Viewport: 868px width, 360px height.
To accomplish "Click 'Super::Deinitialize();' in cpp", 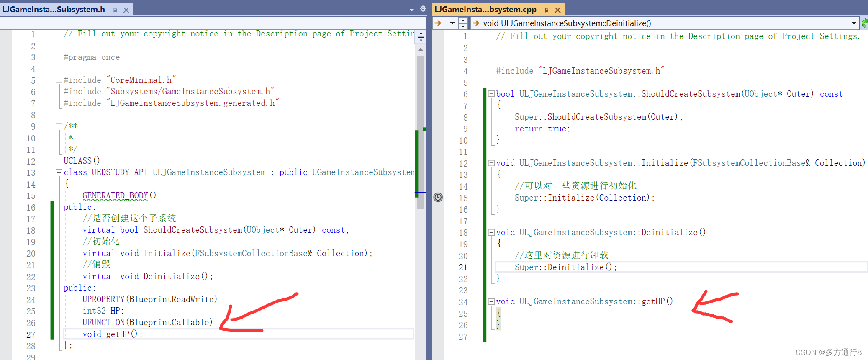I will [x=566, y=267].
